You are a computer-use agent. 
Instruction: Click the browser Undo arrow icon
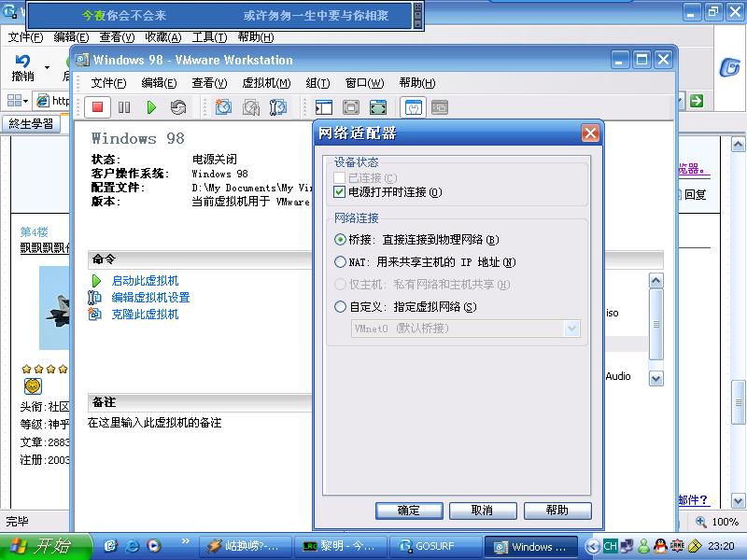[21, 62]
